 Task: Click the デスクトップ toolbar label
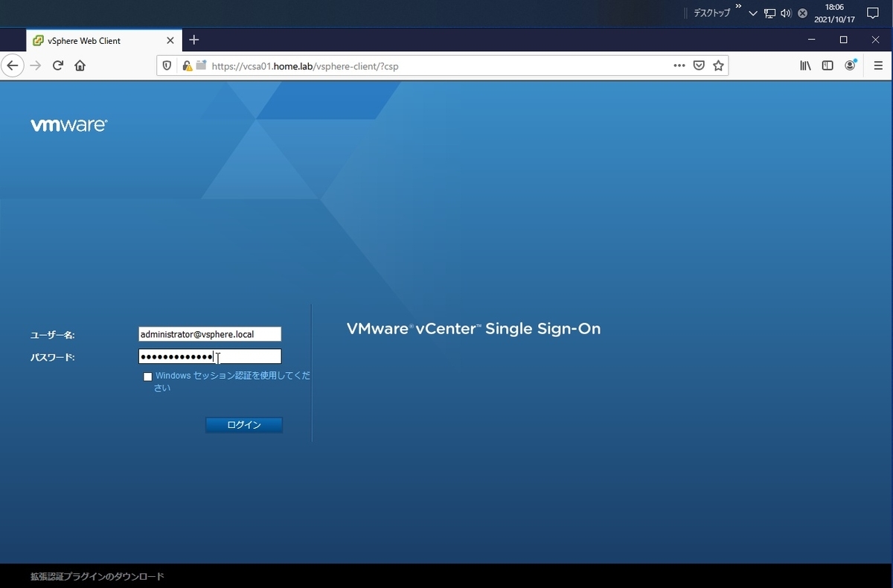(x=712, y=13)
